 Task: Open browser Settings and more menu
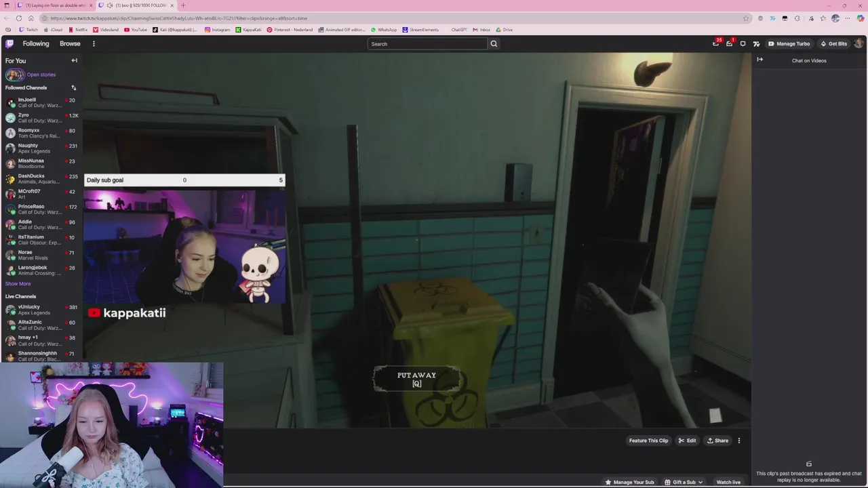(x=848, y=18)
